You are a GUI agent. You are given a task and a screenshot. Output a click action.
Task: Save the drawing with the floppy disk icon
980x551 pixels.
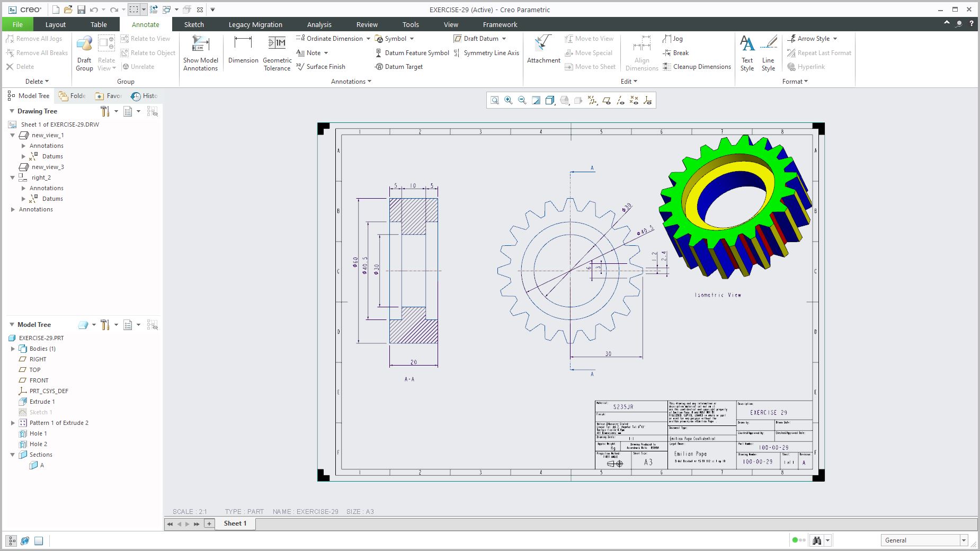pos(81,10)
